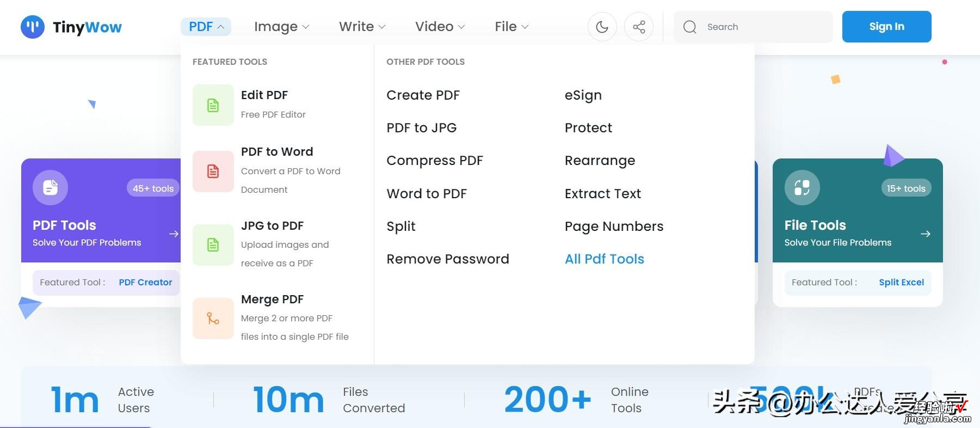
Task: Select PDF to JPG tool
Action: pyautogui.click(x=422, y=128)
